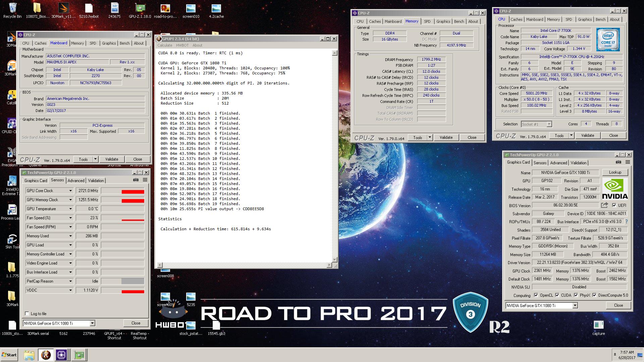Open the 5210.hwbot file icon
The height and width of the screenshot is (362, 644).
tap(89, 10)
